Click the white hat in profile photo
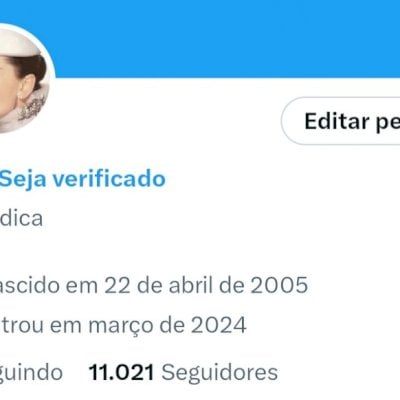Viewport: 400px width, 400px height. pos(18,44)
